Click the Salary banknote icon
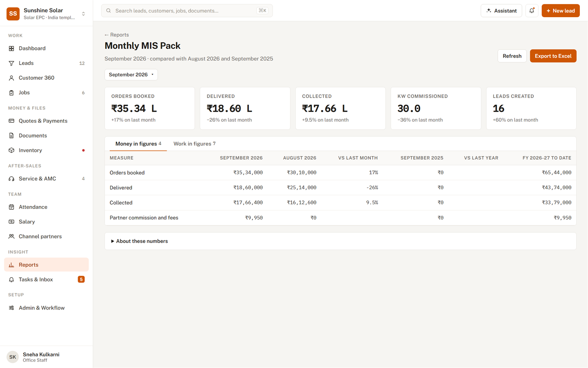 click(x=11, y=222)
